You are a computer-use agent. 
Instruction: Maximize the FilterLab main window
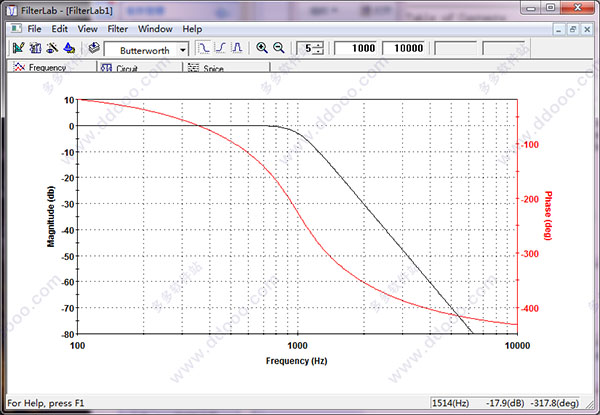point(550,8)
